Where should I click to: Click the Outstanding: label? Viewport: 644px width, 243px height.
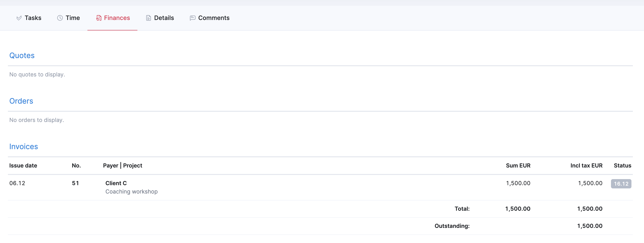[452, 226]
